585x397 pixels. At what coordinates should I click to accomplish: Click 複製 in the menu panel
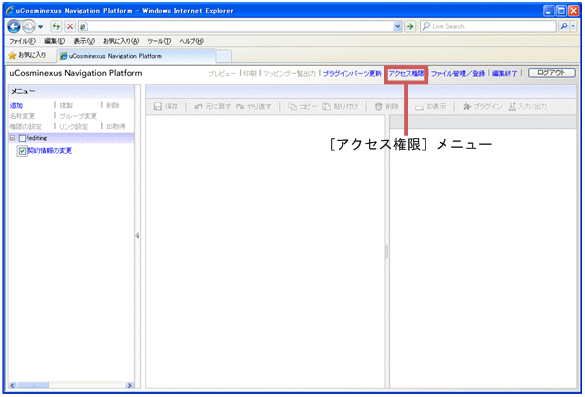click(x=66, y=106)
